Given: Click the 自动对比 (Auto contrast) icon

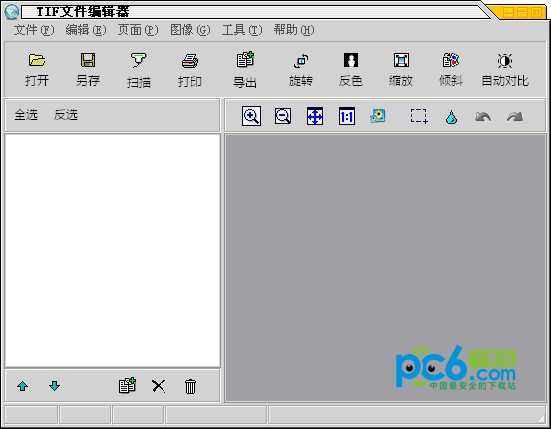Looking at the screenshot, I should click(505, 61).
